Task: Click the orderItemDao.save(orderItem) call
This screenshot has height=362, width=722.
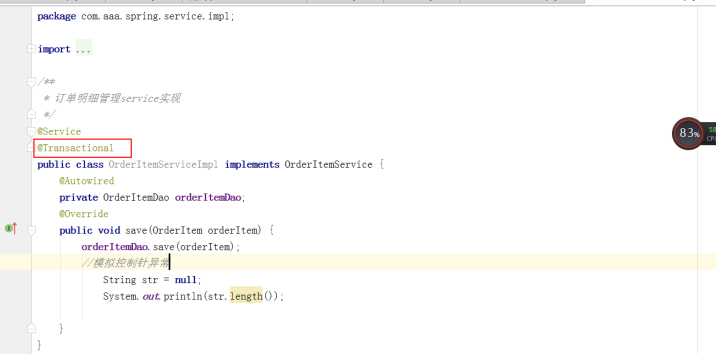Action: coord(161,247)
